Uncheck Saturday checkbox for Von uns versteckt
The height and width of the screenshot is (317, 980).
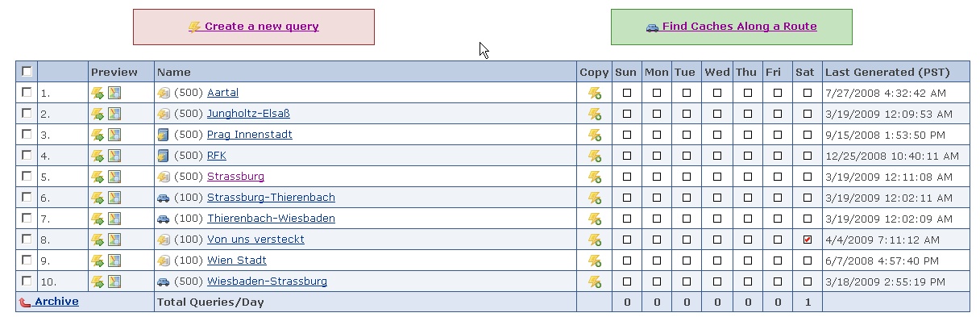(x=808, y=240)
